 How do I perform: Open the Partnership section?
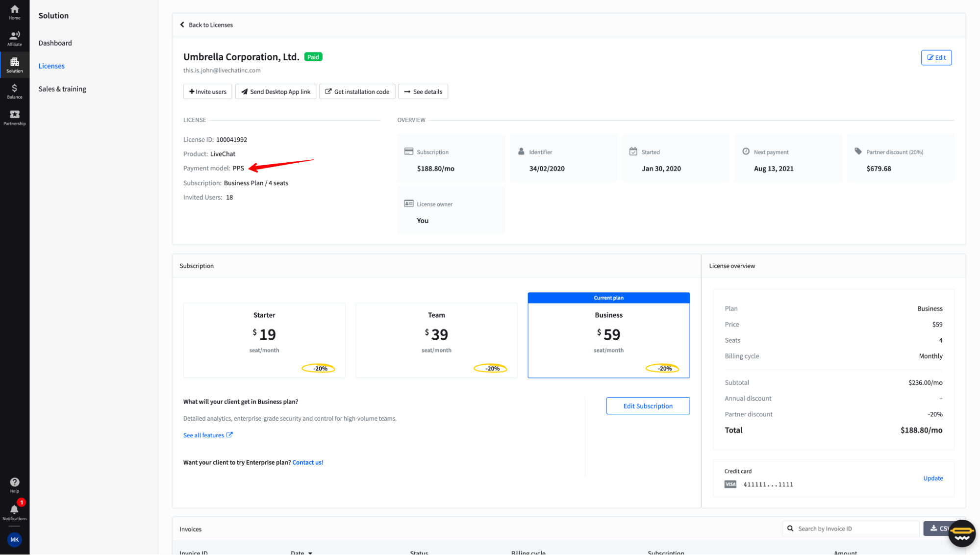click(14, 118)
